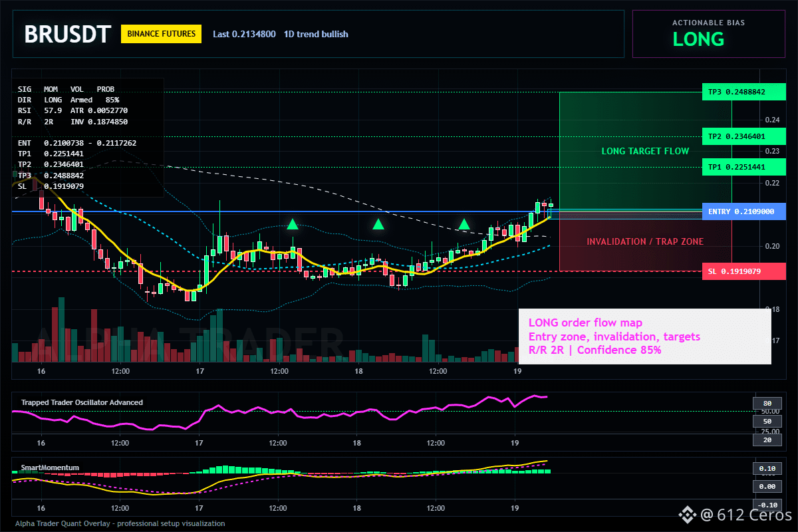This screenshot has height=532, width=798.
Task: Select the TP3 0.2488842 price tag
Action: click(x=743, y=92)
